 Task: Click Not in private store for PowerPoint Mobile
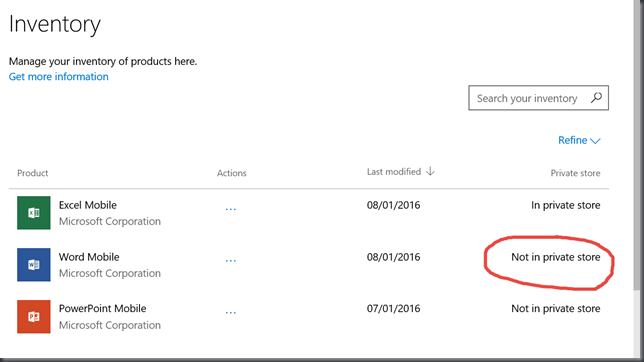[x=556, y=309]
